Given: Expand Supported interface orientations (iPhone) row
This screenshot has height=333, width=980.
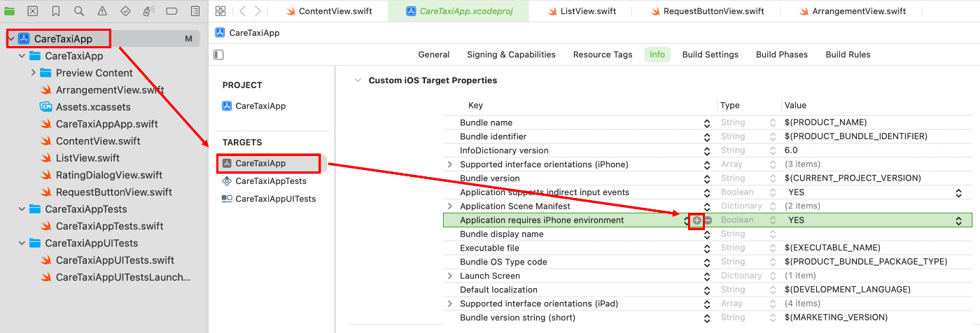Looking at the screenshot, I should [450, 164].
